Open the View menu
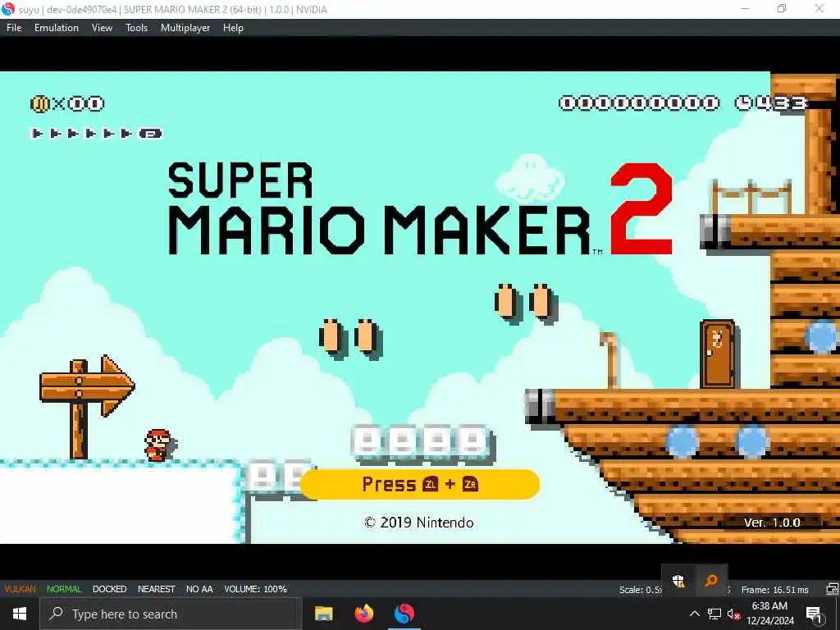 [102, 28]
